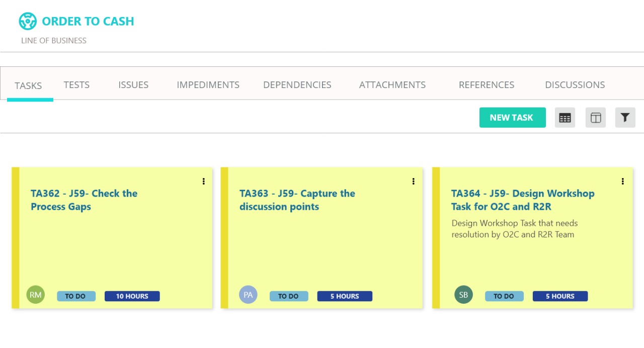Go to the Impediments tab

pyautogui.click(x=208, y=85)
